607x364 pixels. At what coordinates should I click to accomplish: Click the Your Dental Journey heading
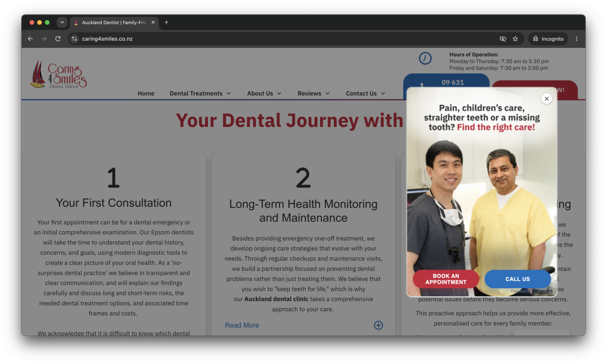(x=290, y=121)
